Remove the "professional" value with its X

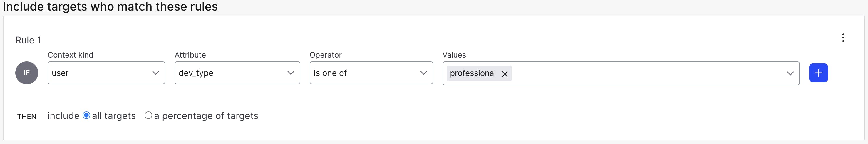click(x=505, y=74)
